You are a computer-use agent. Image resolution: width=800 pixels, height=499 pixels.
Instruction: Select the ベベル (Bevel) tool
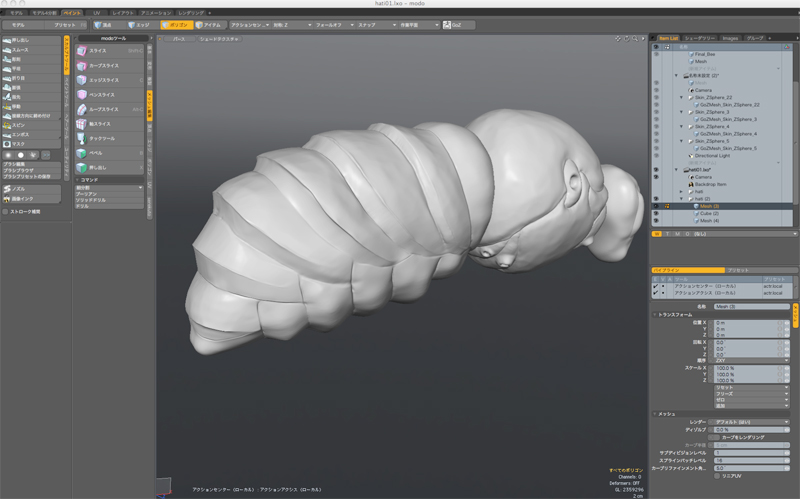point(110,153)
